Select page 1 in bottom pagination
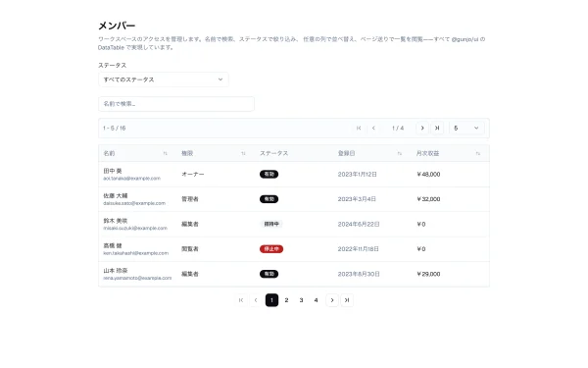 pos(271,300)
